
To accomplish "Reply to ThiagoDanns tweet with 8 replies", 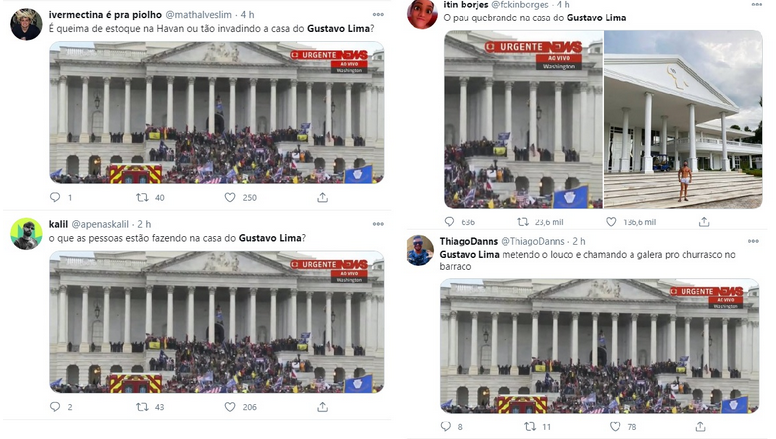I will coord(445,426).
